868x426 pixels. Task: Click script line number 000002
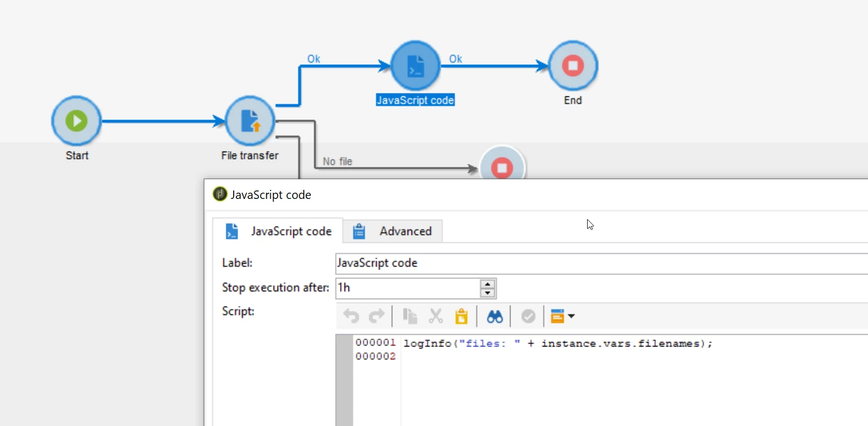pos(375,356)
